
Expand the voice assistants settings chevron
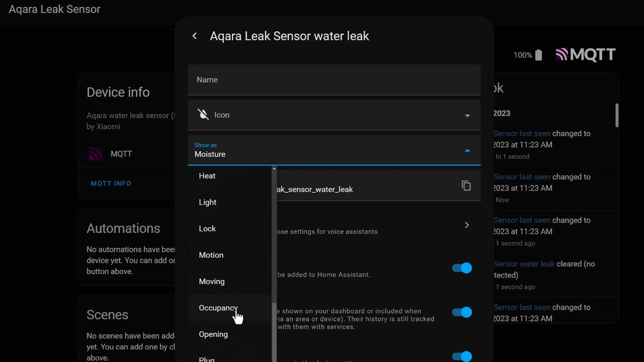pyautogui.click(x=467, y=225)
